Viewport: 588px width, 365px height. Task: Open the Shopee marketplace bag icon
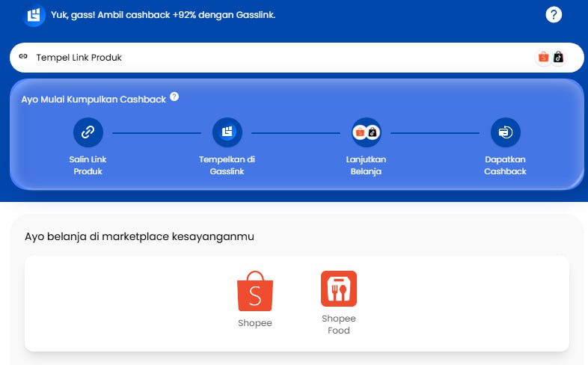[255, 291]
